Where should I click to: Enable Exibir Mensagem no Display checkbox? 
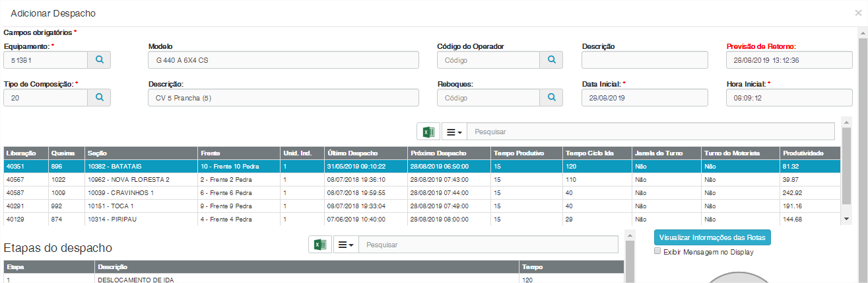pyautogui.click(x=657, y=251)
